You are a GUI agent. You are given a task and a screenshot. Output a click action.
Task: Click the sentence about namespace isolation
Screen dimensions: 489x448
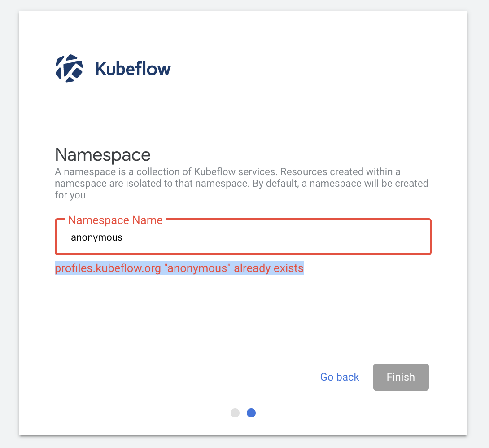pos(241,183)
